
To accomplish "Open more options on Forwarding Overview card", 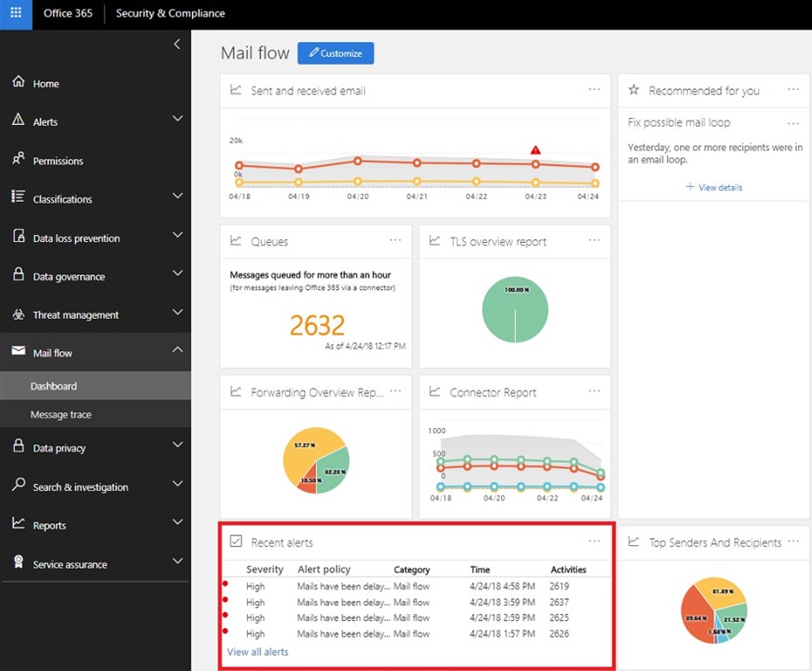I will click(396, 391).
